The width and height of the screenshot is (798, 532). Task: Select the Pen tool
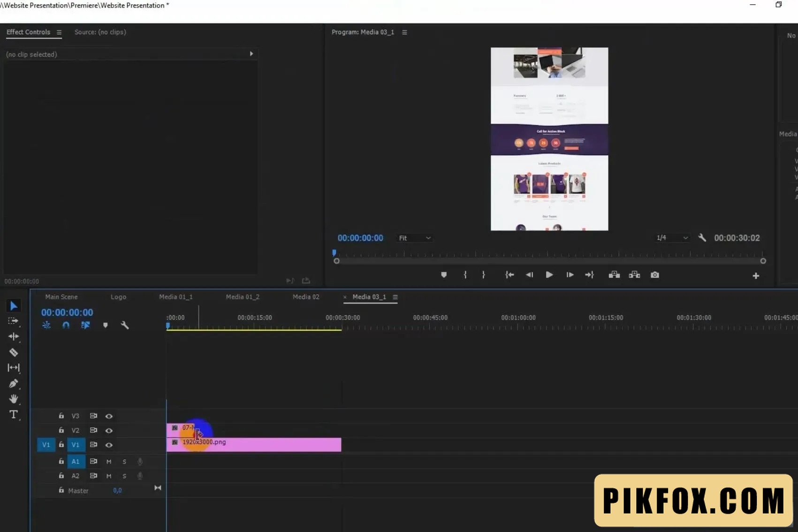click(x=14, y=383)
